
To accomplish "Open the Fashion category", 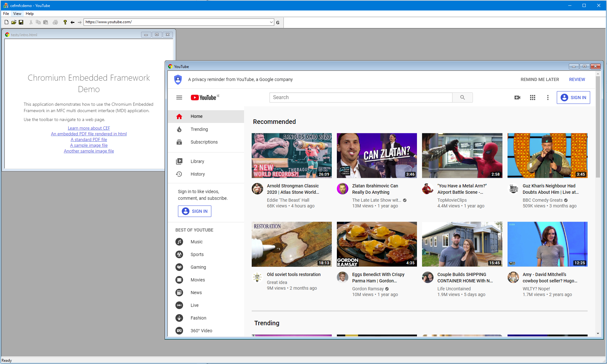I will [206, 318].
